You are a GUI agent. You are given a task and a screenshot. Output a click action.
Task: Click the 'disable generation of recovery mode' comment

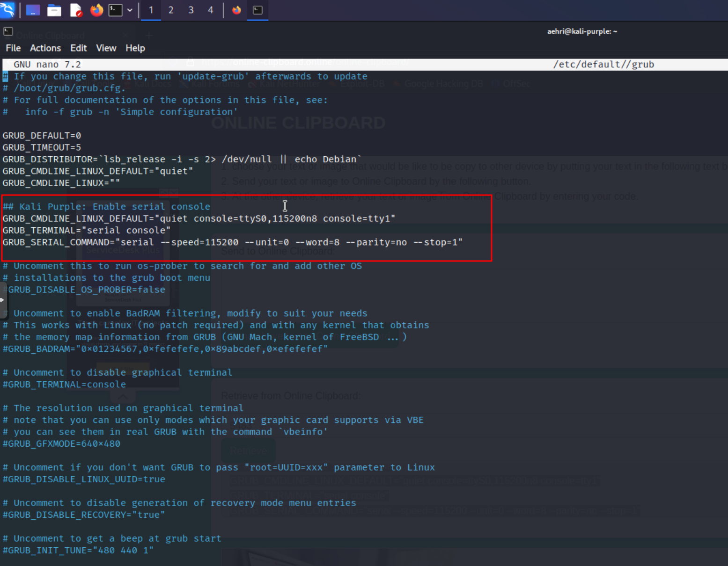click(x=179, y=503)
